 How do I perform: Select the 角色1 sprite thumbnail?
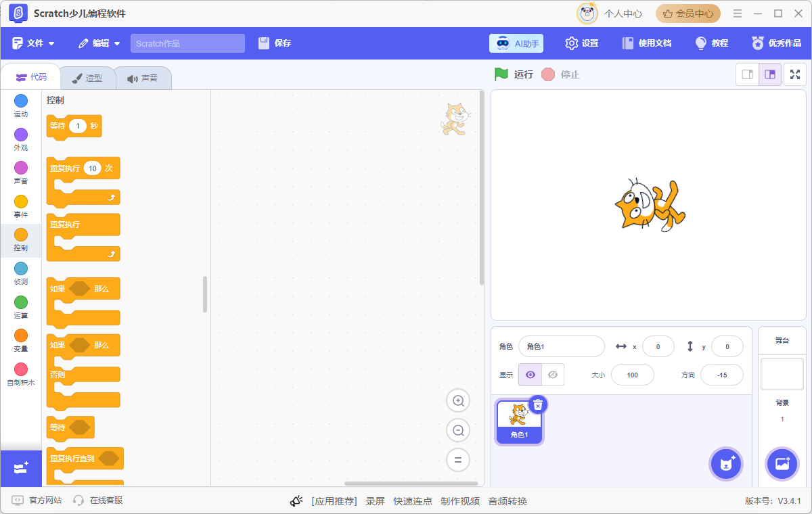519,421
